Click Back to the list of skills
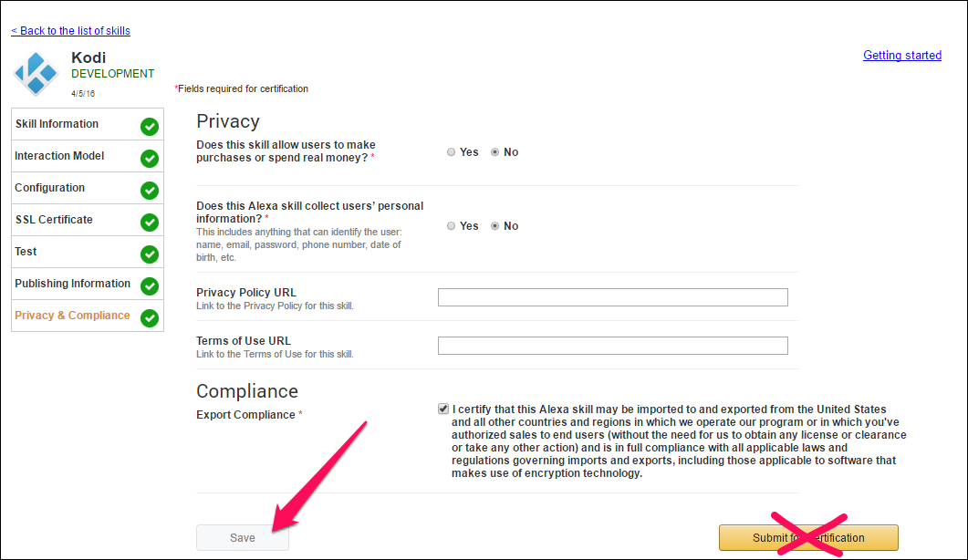This screenshot has width=968, height=560. coord(70,31)
